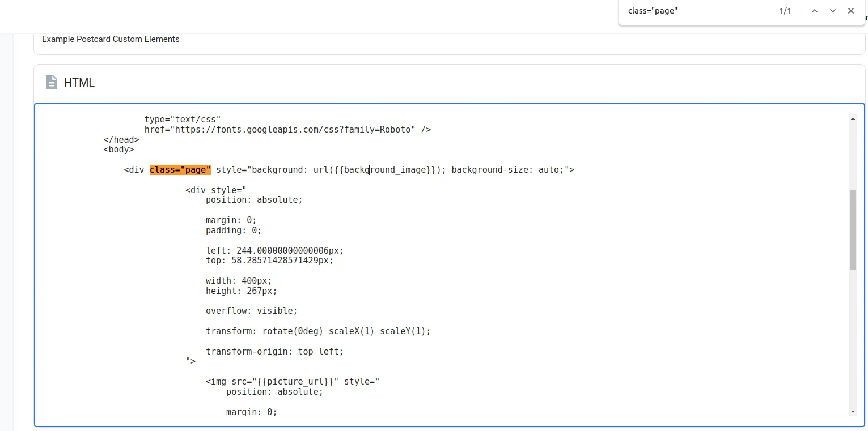
Task: Click the Example Postcard Custom Elements title
Action: (x=111, y=39)
